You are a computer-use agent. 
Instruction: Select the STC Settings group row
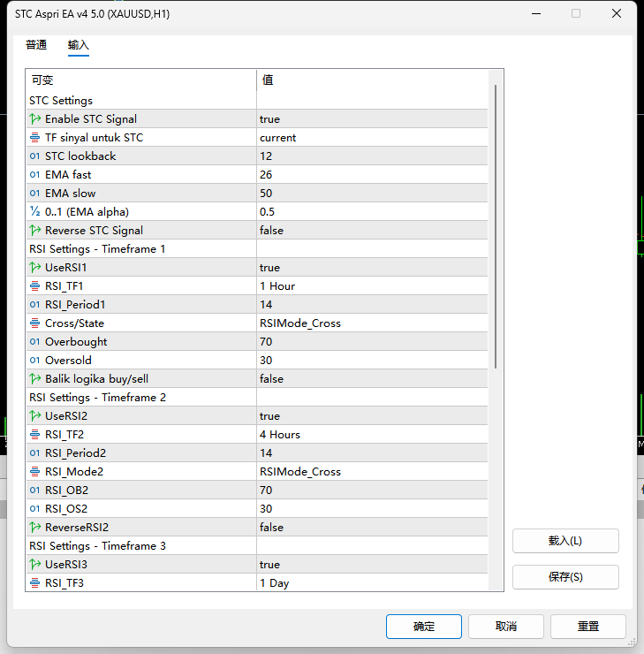pyautogui.click(x=257, y=101)
